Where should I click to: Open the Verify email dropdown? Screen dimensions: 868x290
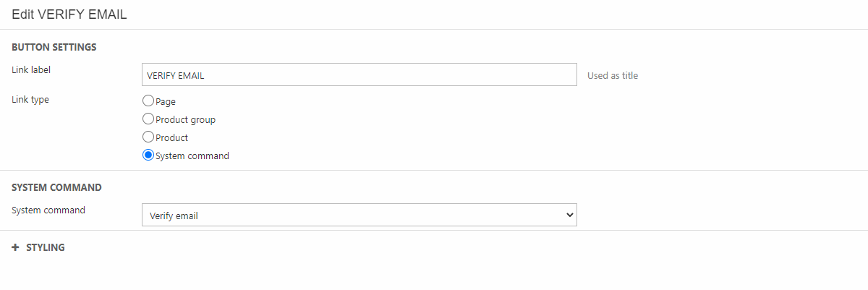pos(359,215)
